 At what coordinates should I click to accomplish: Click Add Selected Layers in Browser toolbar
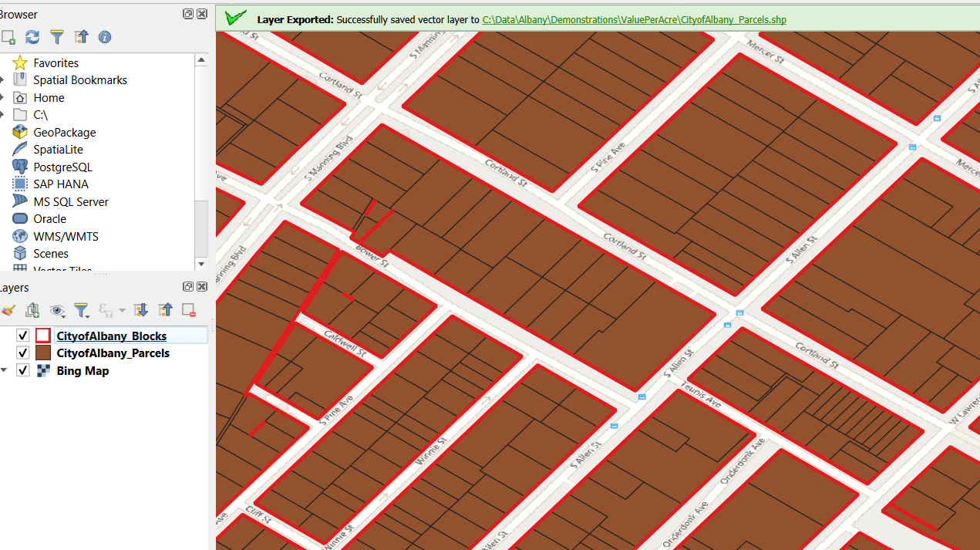tap(8, 37)
